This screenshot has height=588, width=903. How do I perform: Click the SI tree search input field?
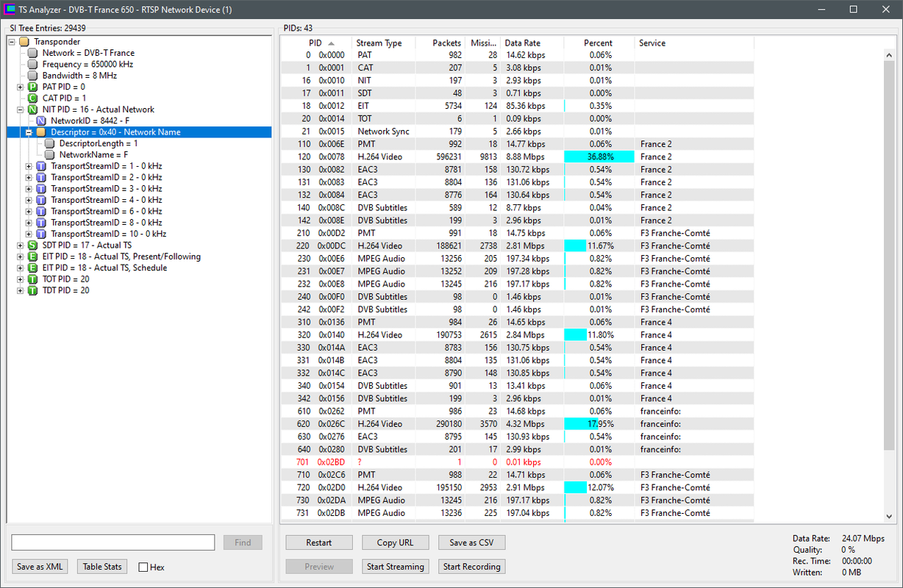point(113,542)
